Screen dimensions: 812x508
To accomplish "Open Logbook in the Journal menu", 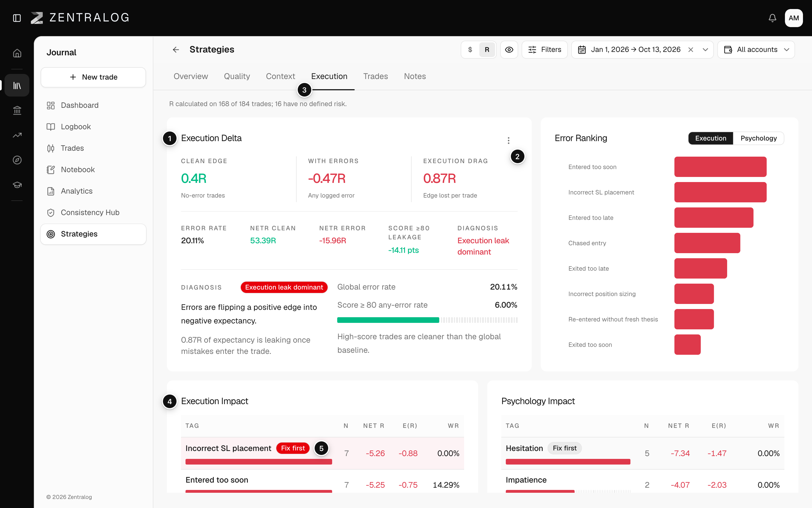I will [x=93, y=127].
